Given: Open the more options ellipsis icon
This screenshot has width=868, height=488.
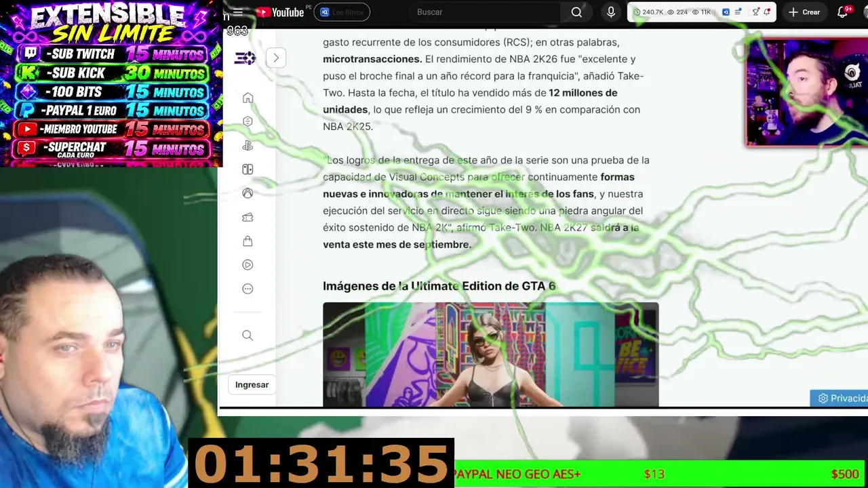Looking at the screenshot, I should click(248, 289).
